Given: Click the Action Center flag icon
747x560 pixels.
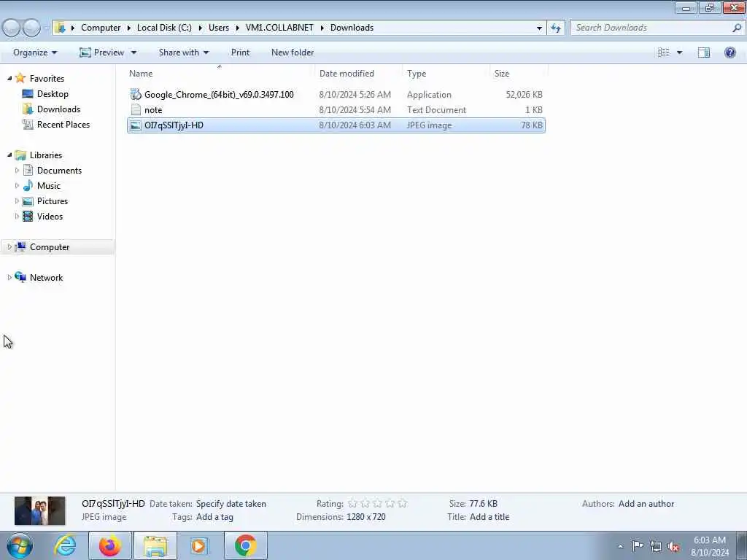Looking at the screenshot, I should coord(638,546).
